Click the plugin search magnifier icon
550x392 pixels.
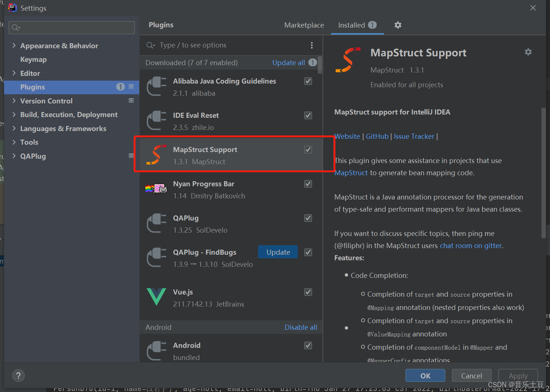tap(150, 45)
